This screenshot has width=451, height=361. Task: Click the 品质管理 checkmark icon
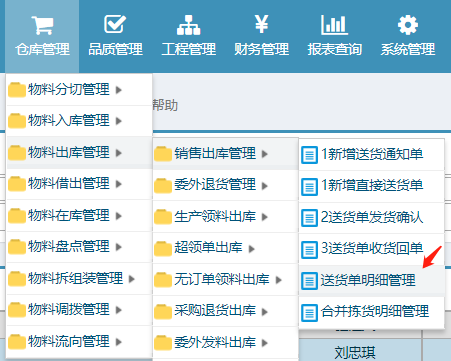click(x=115, y=24)
